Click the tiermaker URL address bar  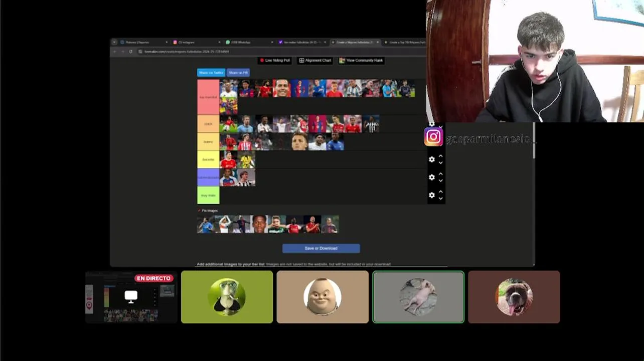(x=281, y=52)
